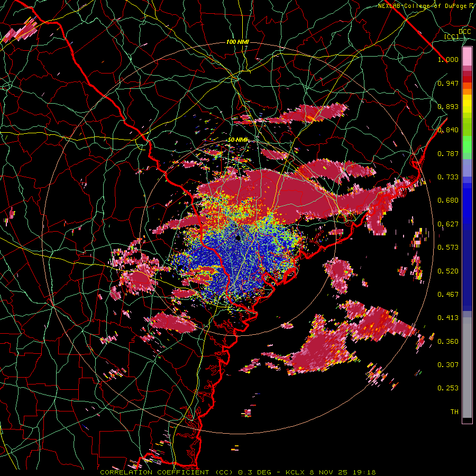Click the 0.360 legend value

pos(448,341)
